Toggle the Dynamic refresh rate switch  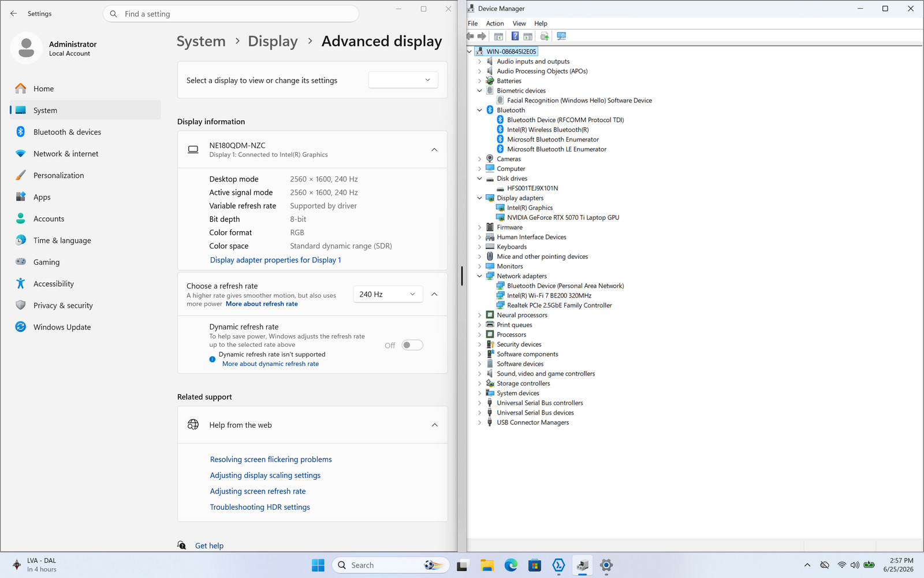pos(412,345)
